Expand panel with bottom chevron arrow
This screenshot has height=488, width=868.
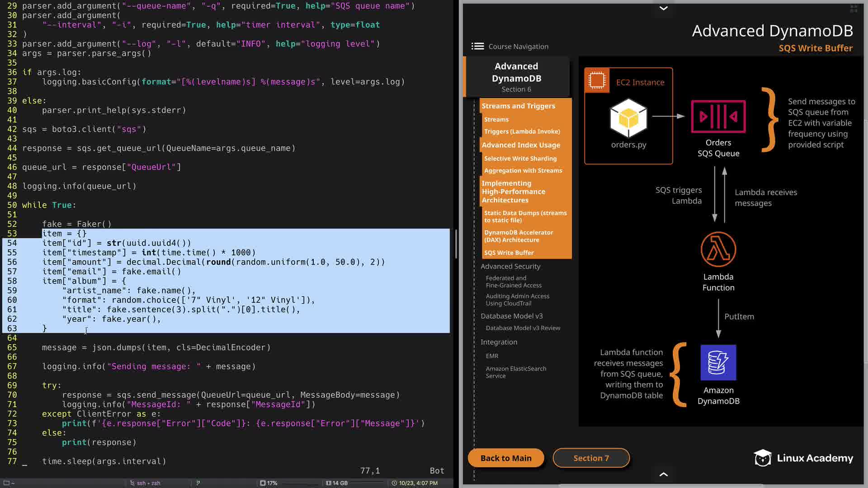tap(663, 474)
